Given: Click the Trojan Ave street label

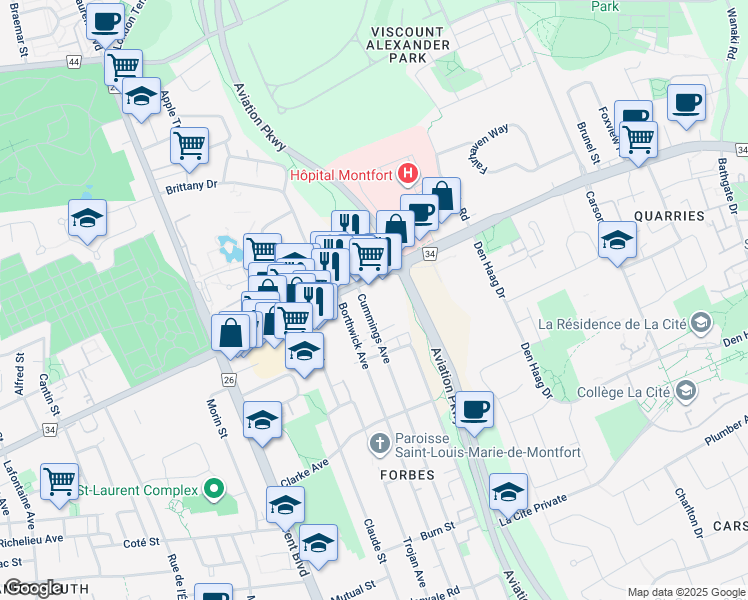Looking at the screenshot, I should pyautogui.click(x=414, y=562).
